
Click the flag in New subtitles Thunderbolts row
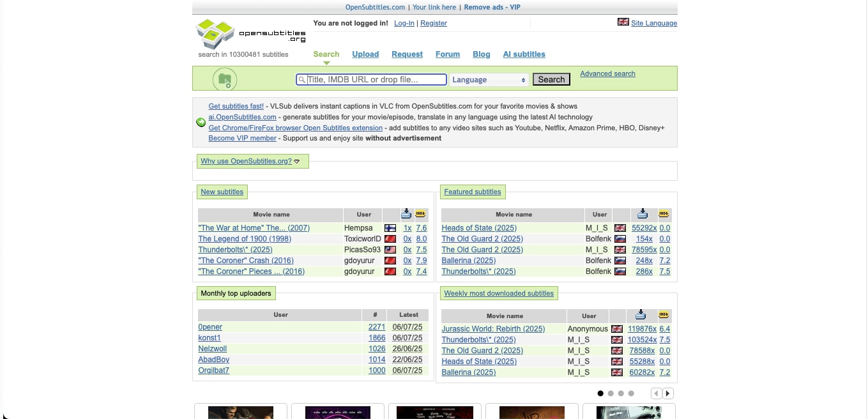[x=390, y=250]
